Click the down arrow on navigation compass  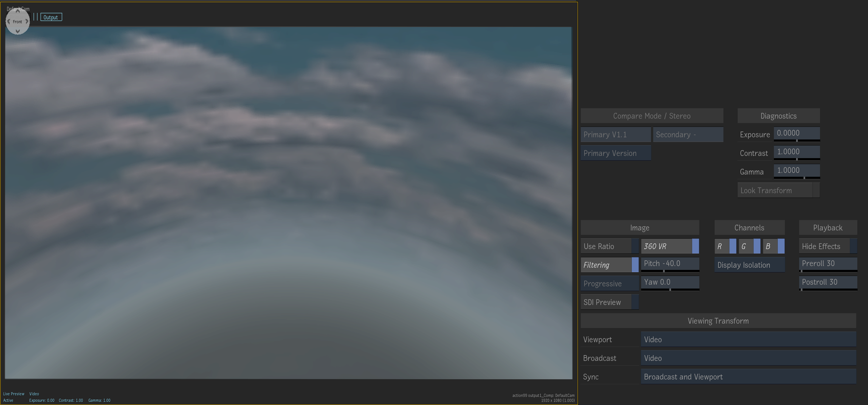18,31
